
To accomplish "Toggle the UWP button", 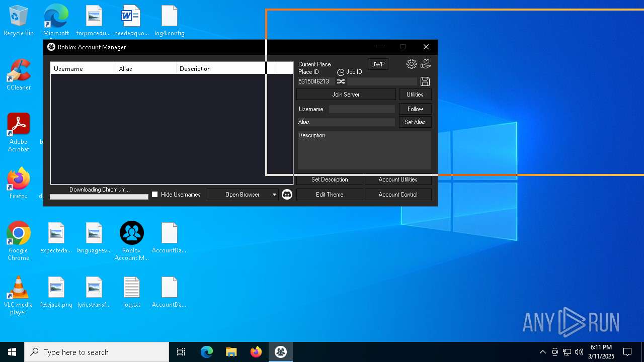I will tap(378, 64).
